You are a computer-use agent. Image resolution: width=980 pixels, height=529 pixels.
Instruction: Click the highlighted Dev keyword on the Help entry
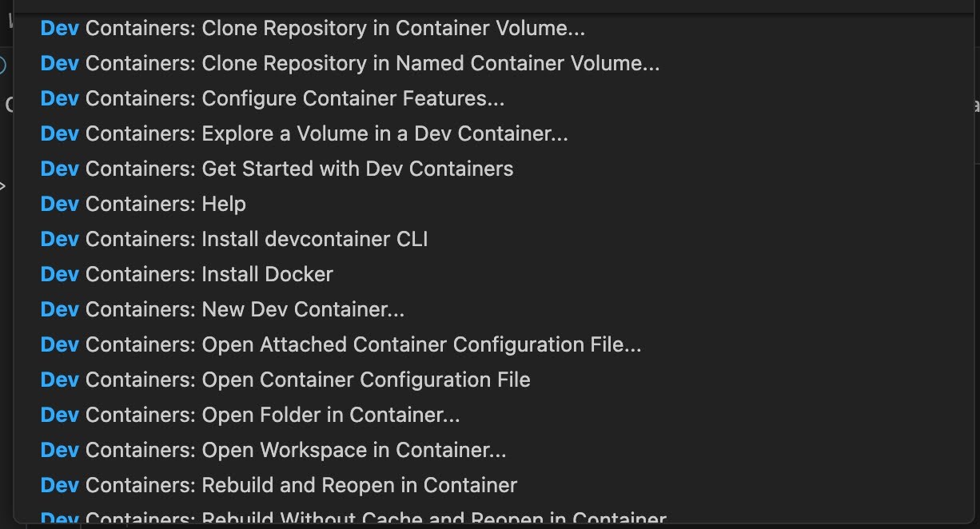pos(58,204)
